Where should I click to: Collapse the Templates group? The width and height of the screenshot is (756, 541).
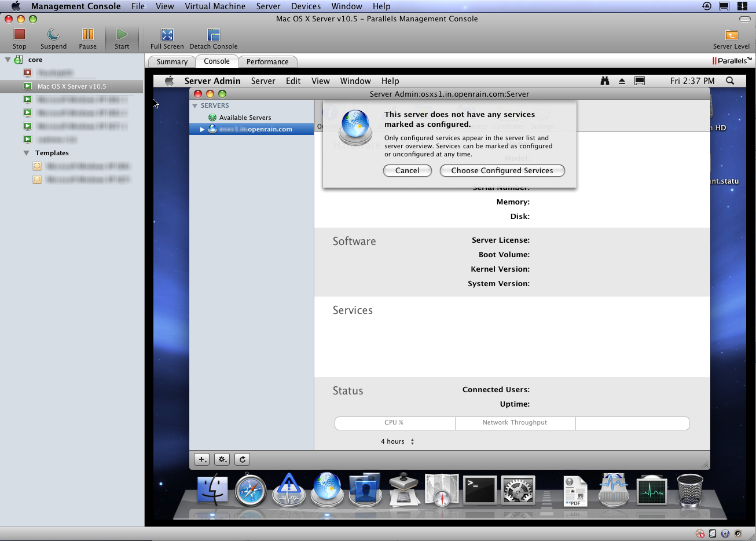[26, 153]
